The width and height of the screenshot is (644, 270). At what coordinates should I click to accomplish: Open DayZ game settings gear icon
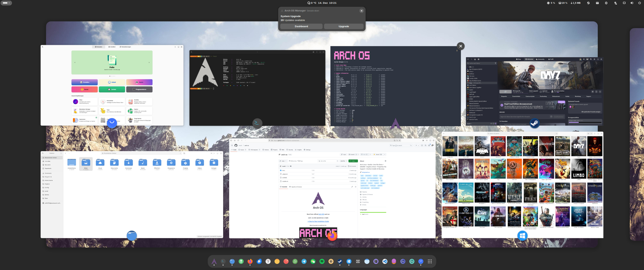(593, 92)
